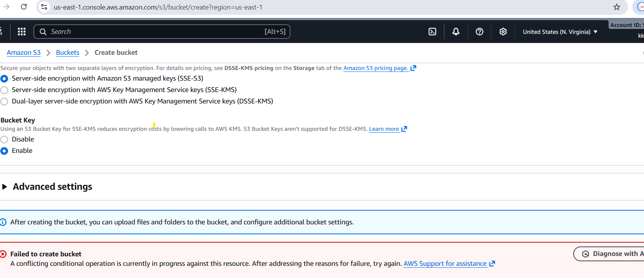Open the help question mark menu
The height and width of the screenshot is (278, 644).
pyautogui.click(x=480, y=32)
